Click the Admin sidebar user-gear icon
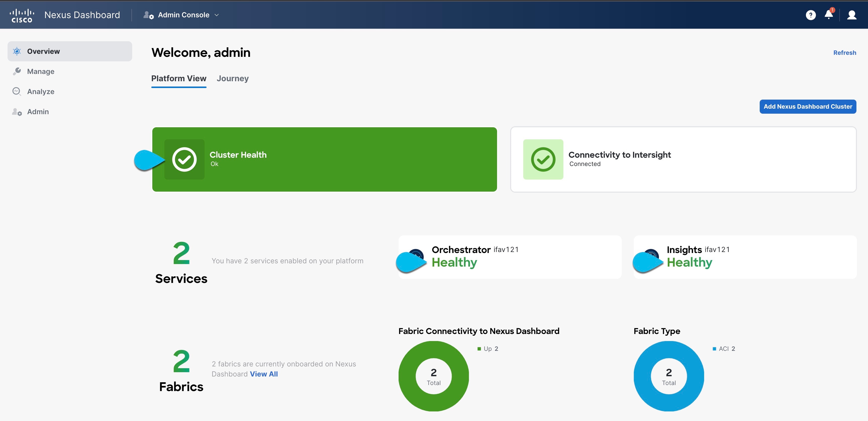 [x=17, y=112]
